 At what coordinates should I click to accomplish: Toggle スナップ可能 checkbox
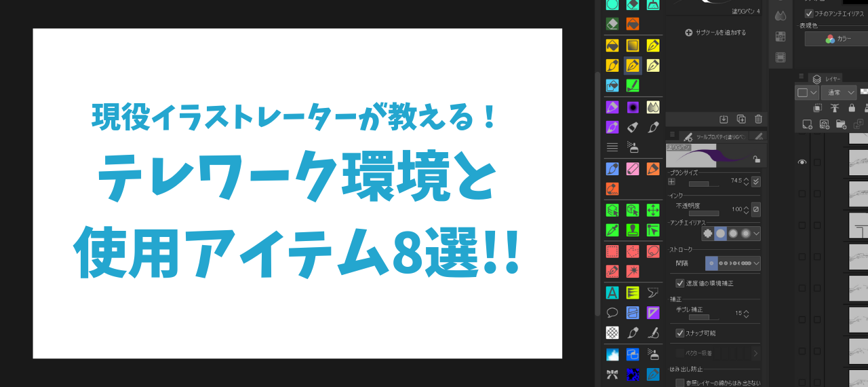tap(680, 333)
